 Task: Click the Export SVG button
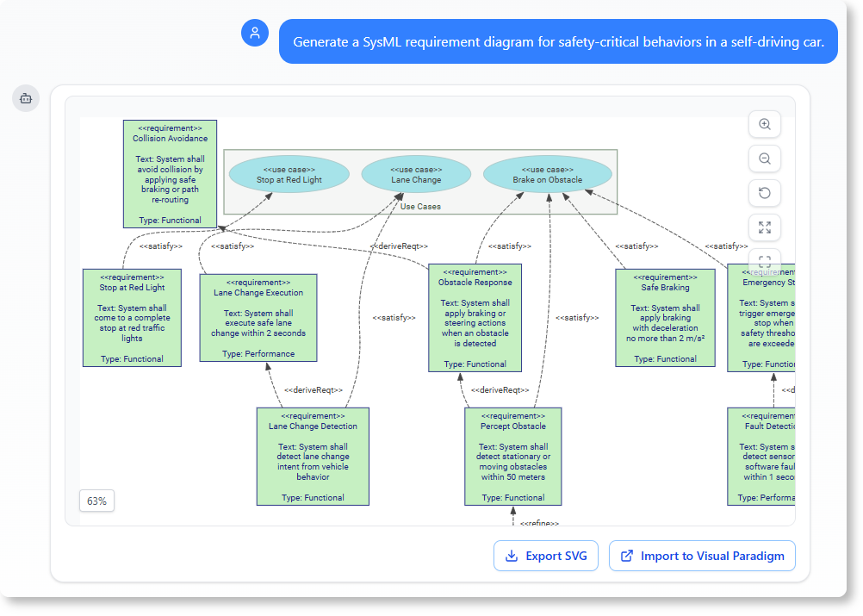545,556
